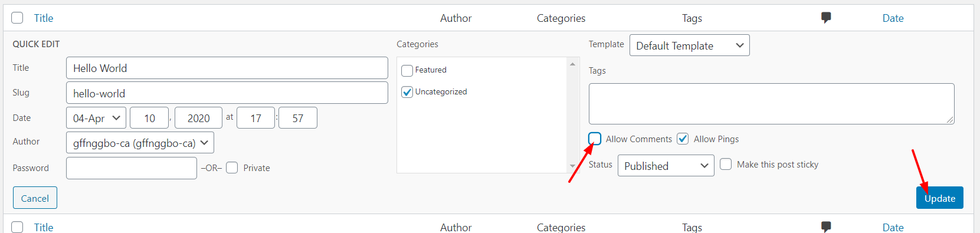Image resolution: width=980 pixels, height=233 pixels.
Task: Check the Featured category
Action: (x=407, y=70)
